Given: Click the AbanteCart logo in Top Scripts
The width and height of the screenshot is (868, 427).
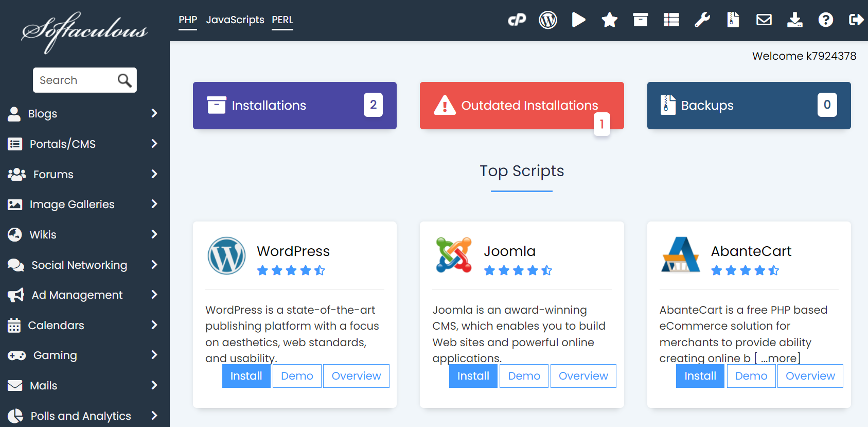Looking at the screenshot, I should click(681, 254).
